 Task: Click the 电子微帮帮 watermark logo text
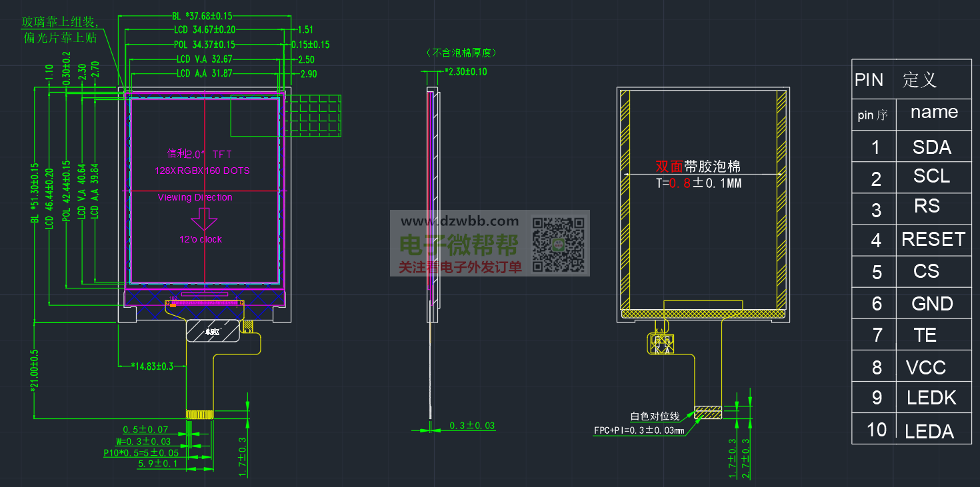[x=459, y=245]
